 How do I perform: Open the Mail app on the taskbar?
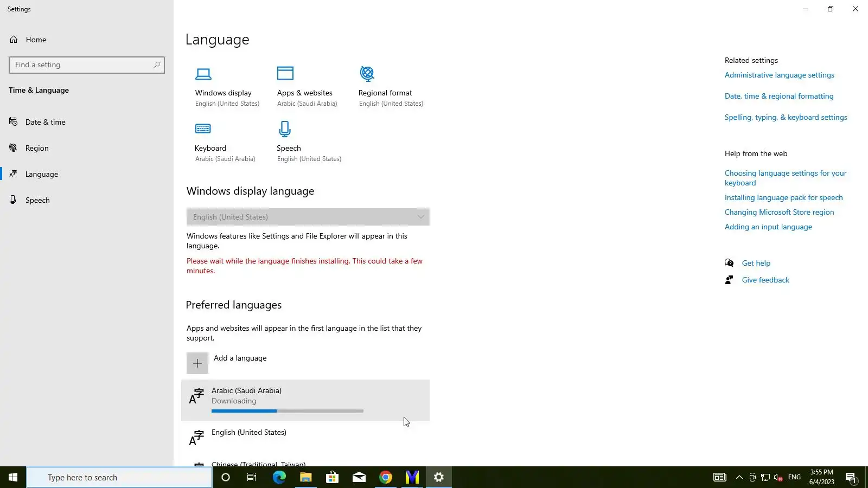pyautogui.click(x=359, y=477)
